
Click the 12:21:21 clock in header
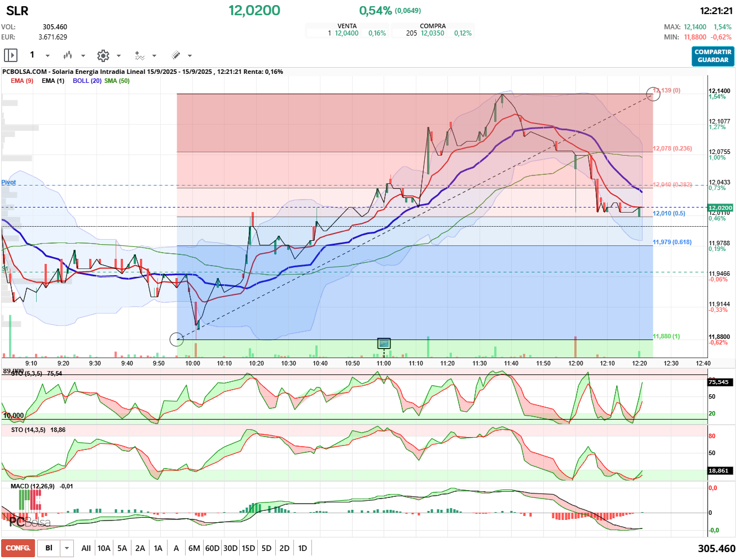716,11
